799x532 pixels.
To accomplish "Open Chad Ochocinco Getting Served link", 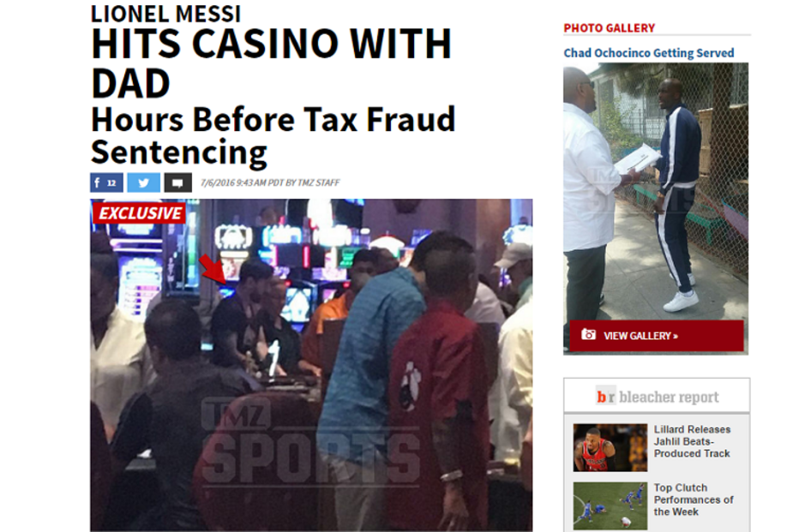I will point(649,53).
